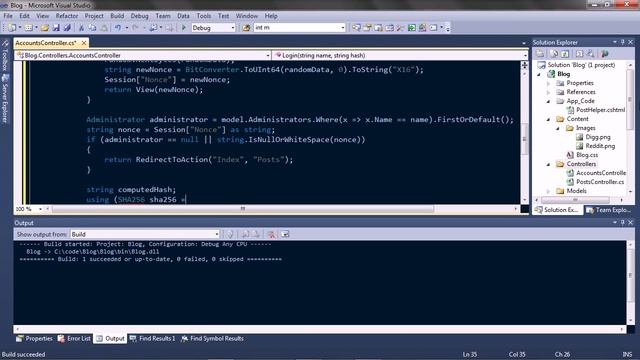Go to next message in Output toolbar
Viewport: 640px width, 360px height.
coord(256,234)
